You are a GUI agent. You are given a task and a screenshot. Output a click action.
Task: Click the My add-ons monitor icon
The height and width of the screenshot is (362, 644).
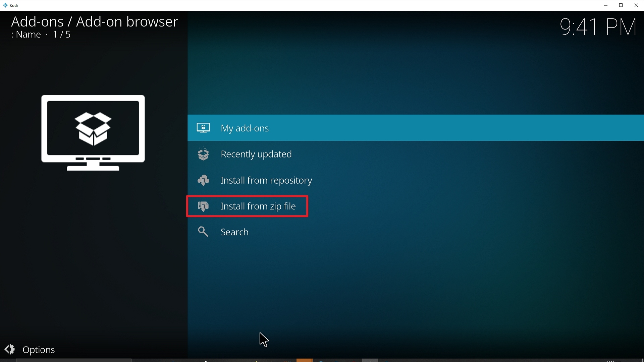coord(203,128)
